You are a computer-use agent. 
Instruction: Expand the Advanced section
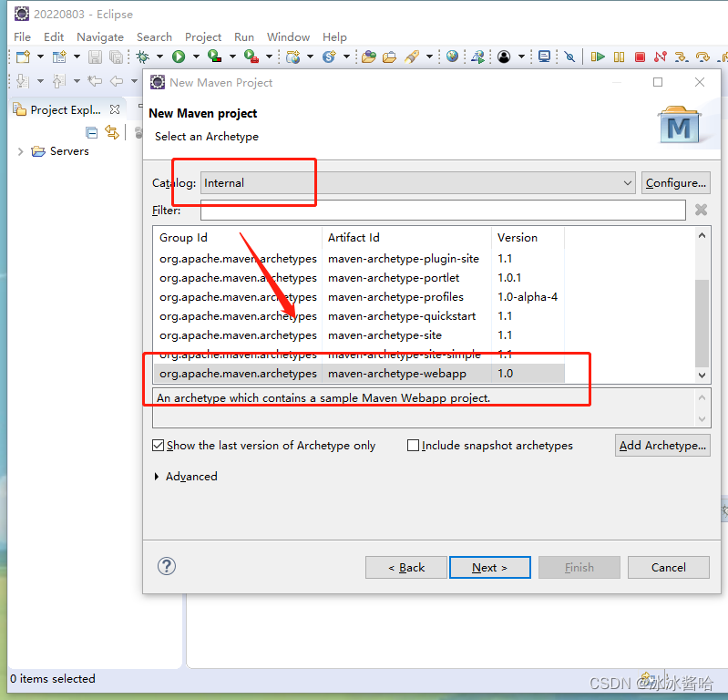click(x=157, y=476)
